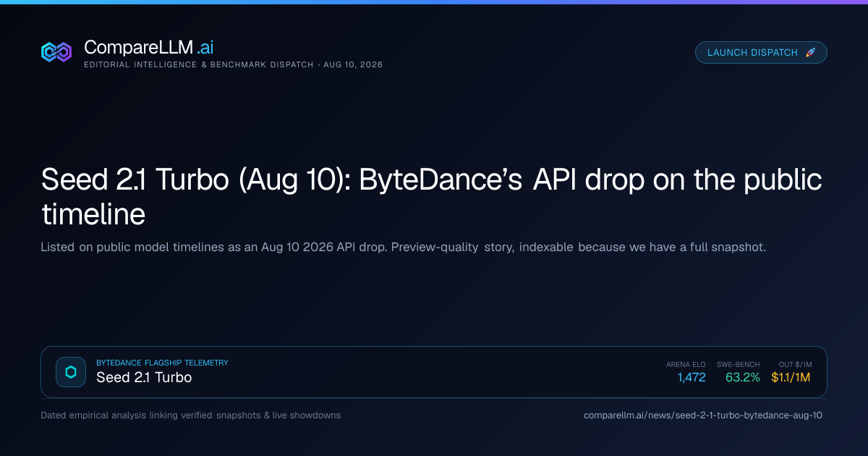868x456 pixels.
Task: Click the 'ARENA ELO' label
Action: coord(686,364)
